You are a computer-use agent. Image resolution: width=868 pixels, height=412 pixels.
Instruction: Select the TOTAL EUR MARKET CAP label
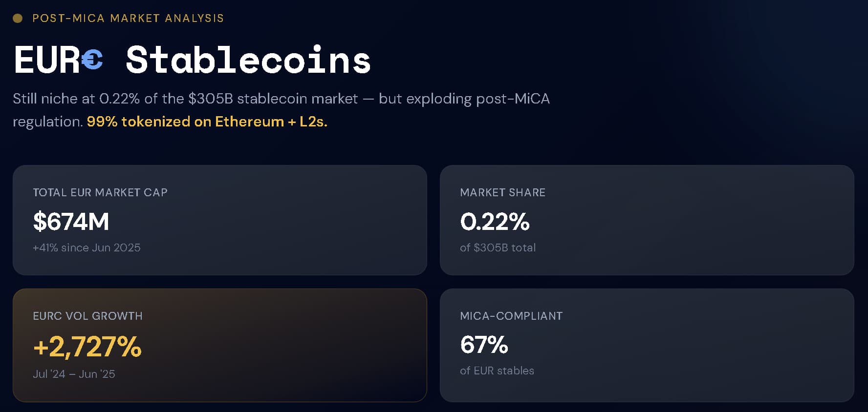[x=100, y=192]
